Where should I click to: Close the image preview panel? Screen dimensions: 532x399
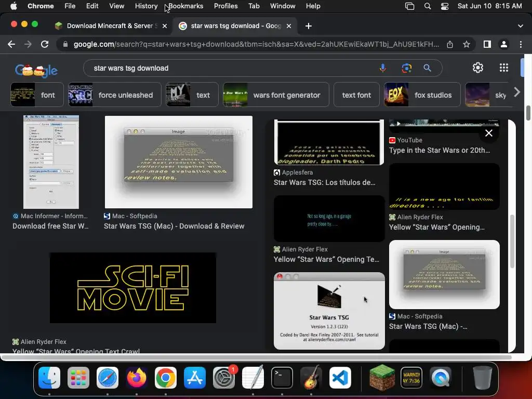[488, 133]
